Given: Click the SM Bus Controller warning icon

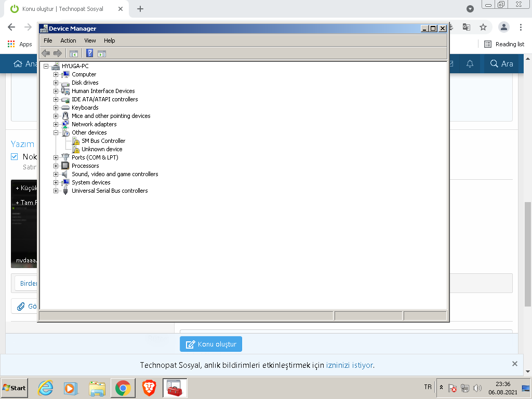Looking at the screenshot, I should tap(76, 141).
